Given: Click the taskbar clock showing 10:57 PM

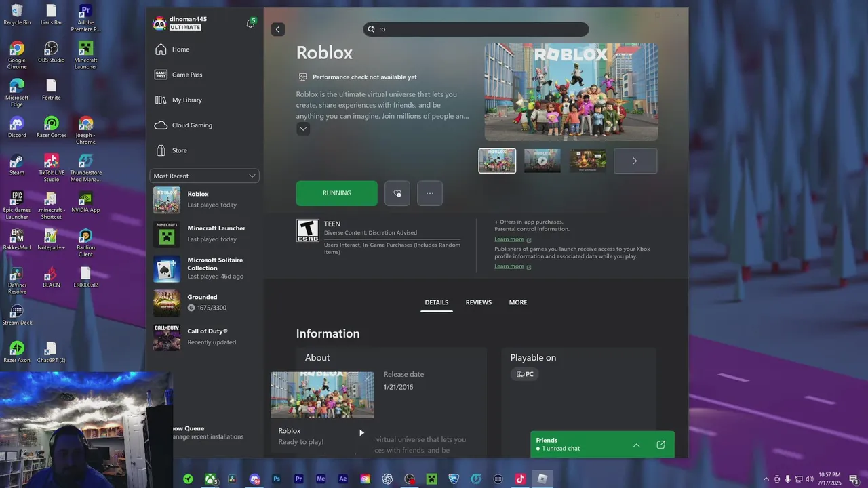Looking at the screenshot, I should [x=829, y=479].
